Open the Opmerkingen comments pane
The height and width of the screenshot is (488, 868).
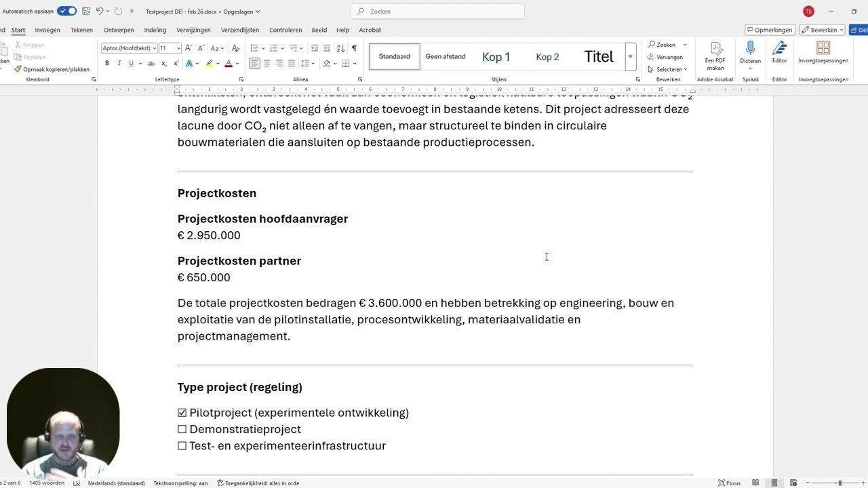[x=770, y=30]
